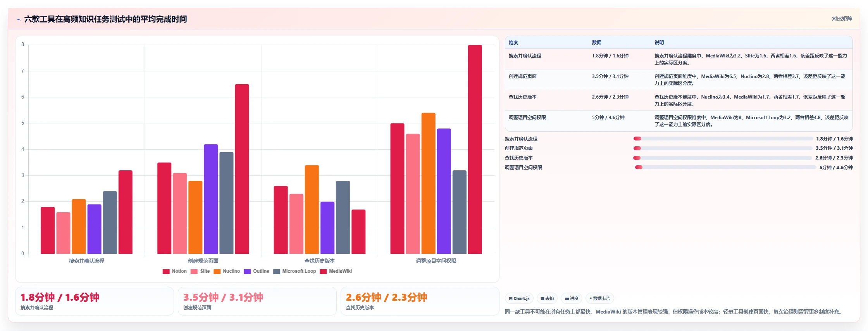Select the pink Slite bar in 搜索并确认流程
Image resolution: width=868 pixels, height=331 pixels.
coord(63,233)
